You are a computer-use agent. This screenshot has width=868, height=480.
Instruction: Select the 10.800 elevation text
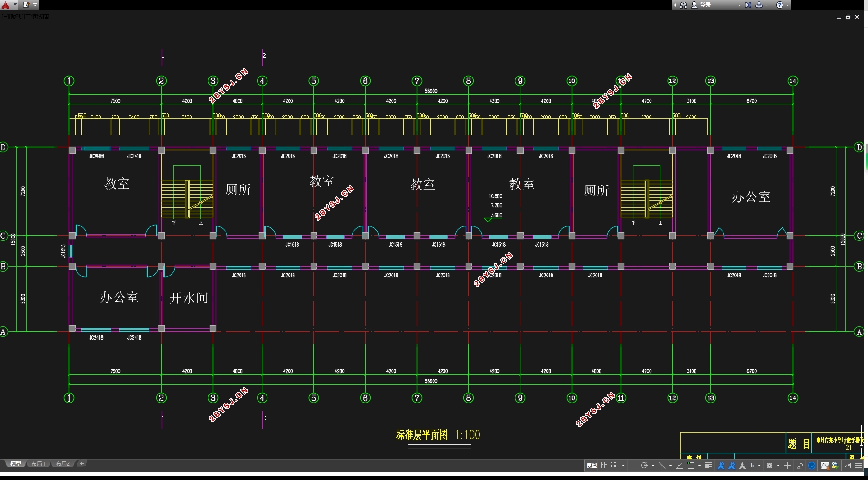[496, 196]
